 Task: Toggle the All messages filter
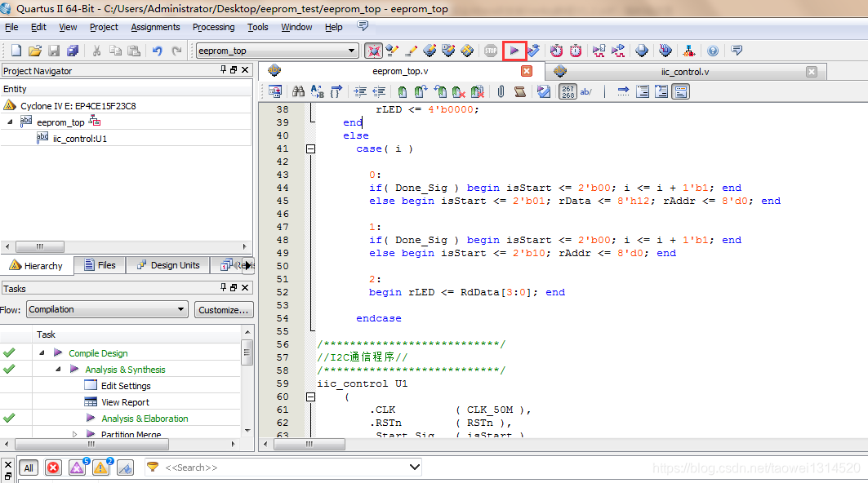29,468
